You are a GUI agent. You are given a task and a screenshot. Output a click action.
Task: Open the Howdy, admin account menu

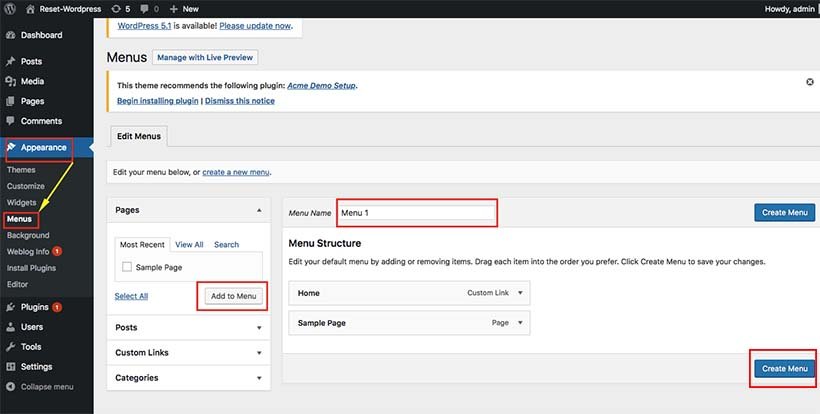point(789,9)
